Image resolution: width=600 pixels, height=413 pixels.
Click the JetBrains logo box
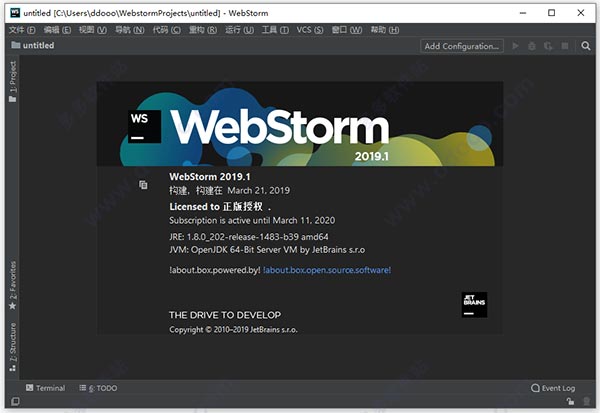coord(474,305)
